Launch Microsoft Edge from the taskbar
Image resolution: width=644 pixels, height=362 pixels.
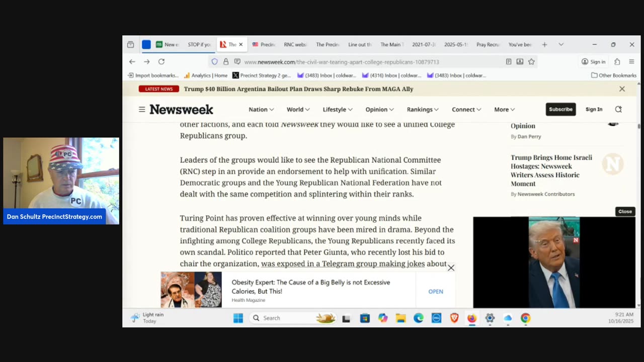pos(419,318)
